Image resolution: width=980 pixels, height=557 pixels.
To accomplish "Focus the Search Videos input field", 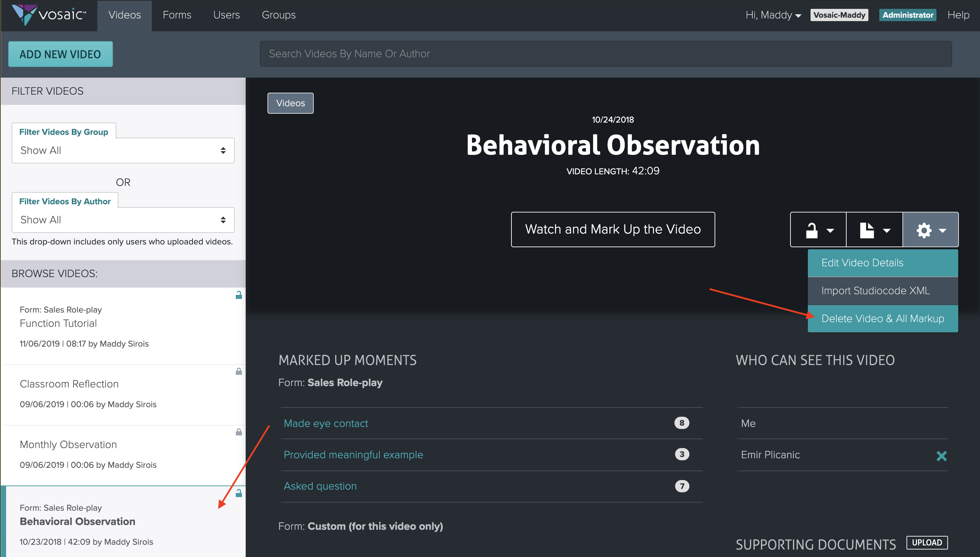I will click(x=605, y=53).
